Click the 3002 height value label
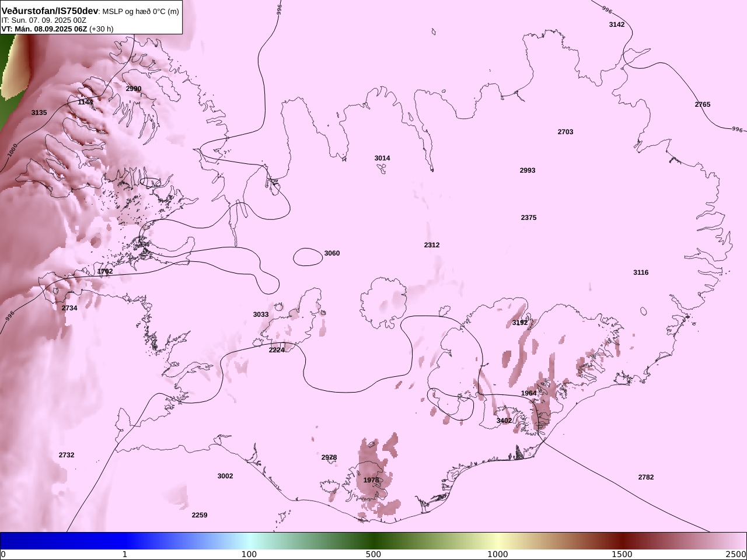 (x=225, y=476)
